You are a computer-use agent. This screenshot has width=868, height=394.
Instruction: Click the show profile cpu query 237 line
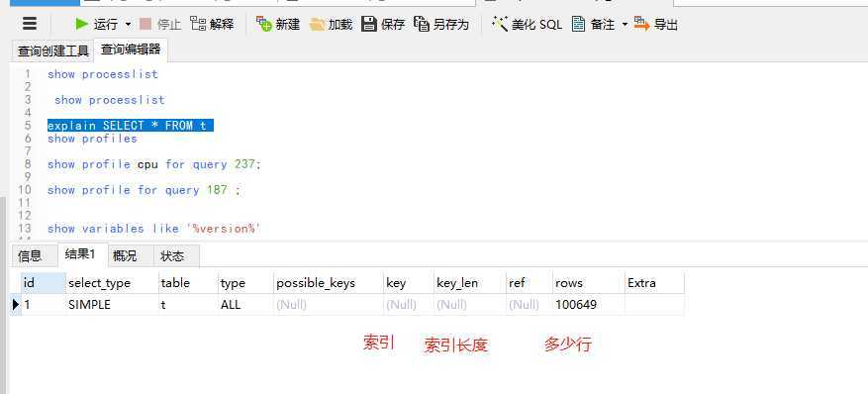pos(153,164)
